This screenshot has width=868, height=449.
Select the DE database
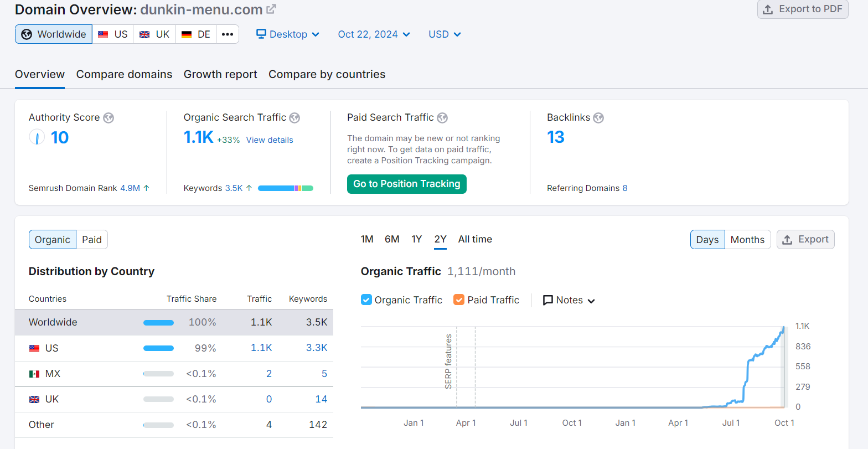196,34
